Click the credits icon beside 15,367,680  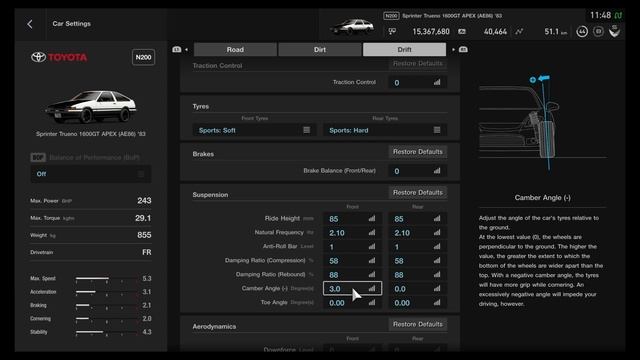392,31
